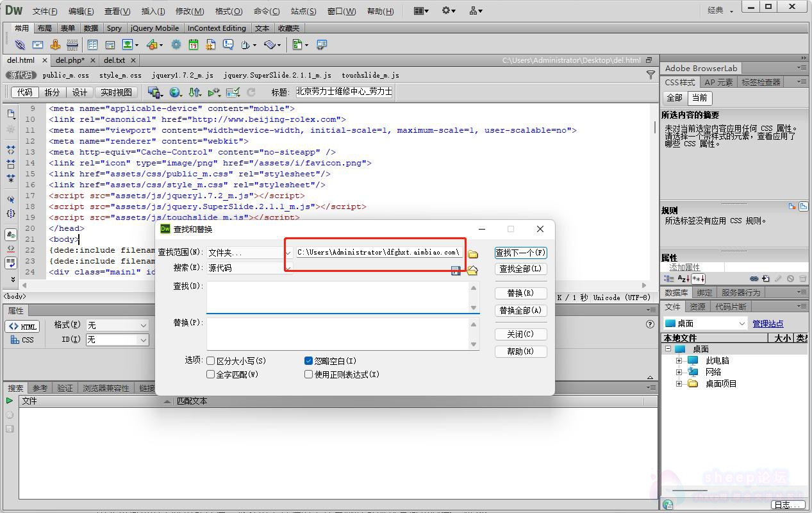Insert an Email Link icon
Screen dimensions: 812x513
click(38, 45)
